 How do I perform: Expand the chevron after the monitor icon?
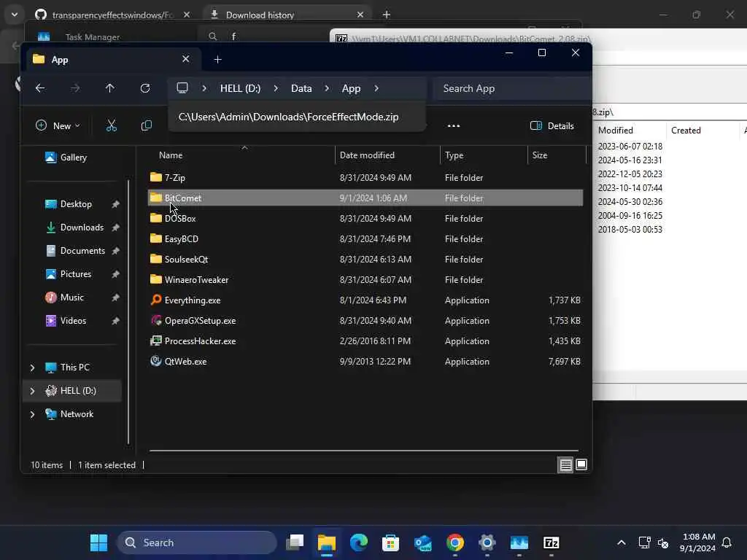click(x=204, y=88)
